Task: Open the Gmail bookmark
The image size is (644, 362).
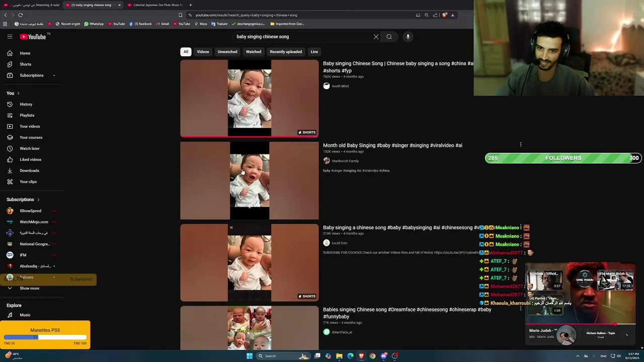Action: [x=163, y=24]
